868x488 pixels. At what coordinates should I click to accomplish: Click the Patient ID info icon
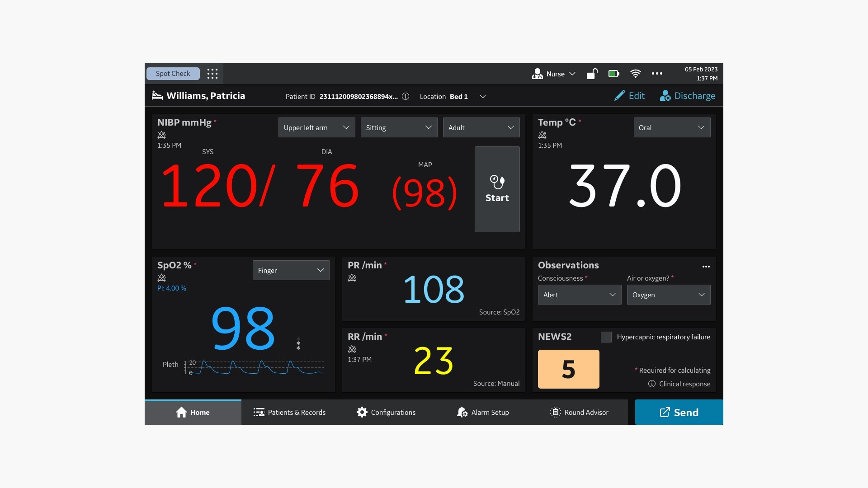click(406, 96)
